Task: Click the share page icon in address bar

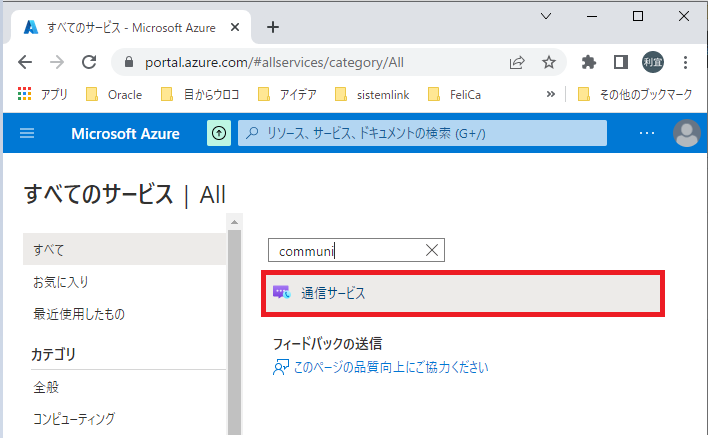Action: (x=517, y=62)
